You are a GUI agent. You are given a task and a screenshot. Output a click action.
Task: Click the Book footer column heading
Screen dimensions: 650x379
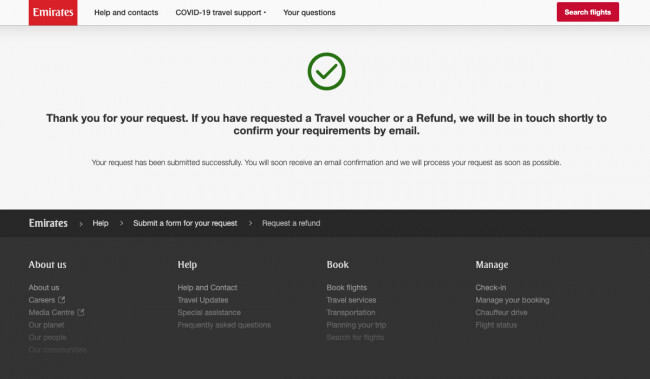pos(337,265)
